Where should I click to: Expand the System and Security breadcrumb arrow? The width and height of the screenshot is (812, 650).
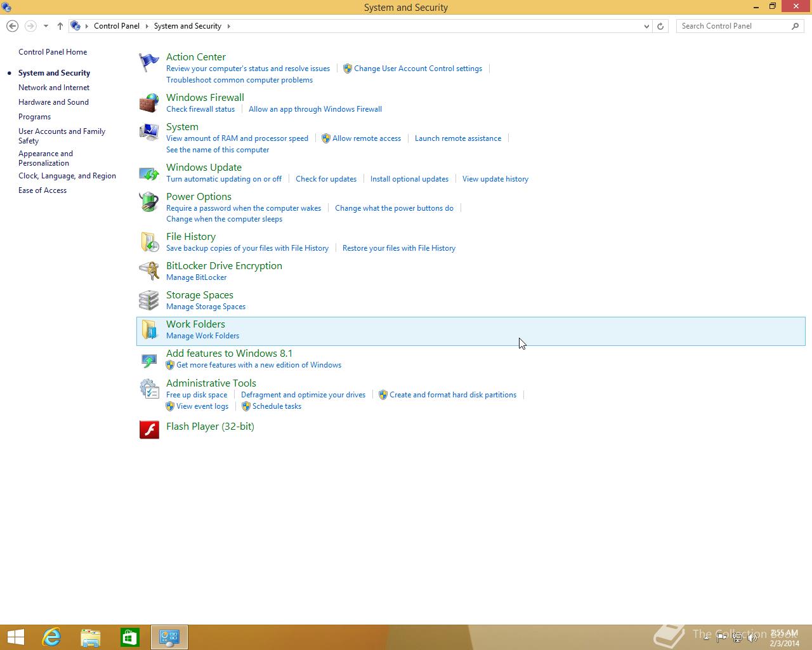click(229, 26)
